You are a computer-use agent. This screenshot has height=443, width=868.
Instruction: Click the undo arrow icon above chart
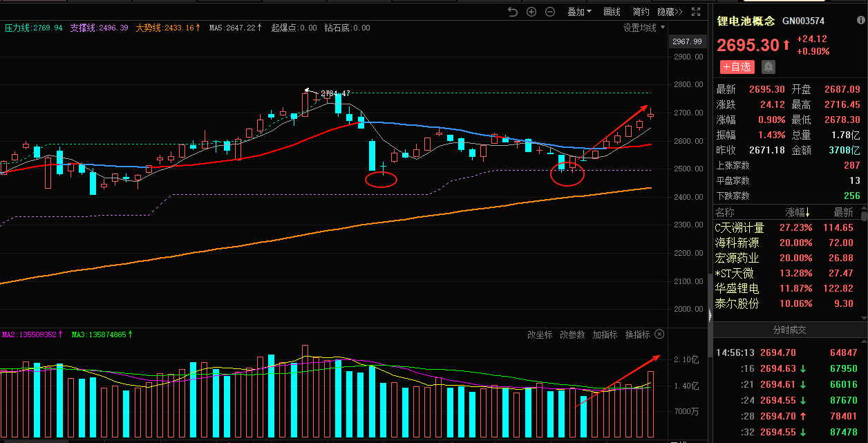click(x=512, y=12)
